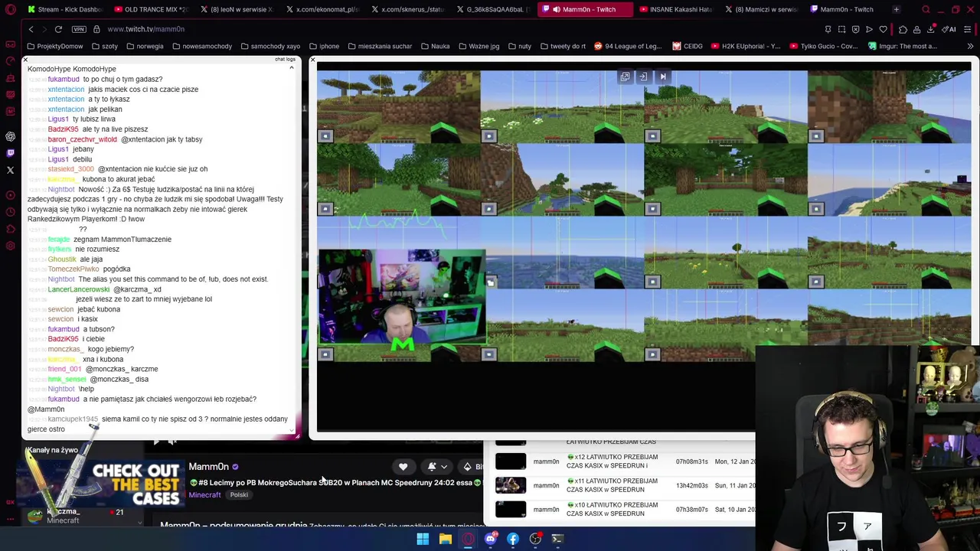The image size is (980, 551).
Task: Toggle the VPN badge in address bar
Action: click(x=79, y=29)
